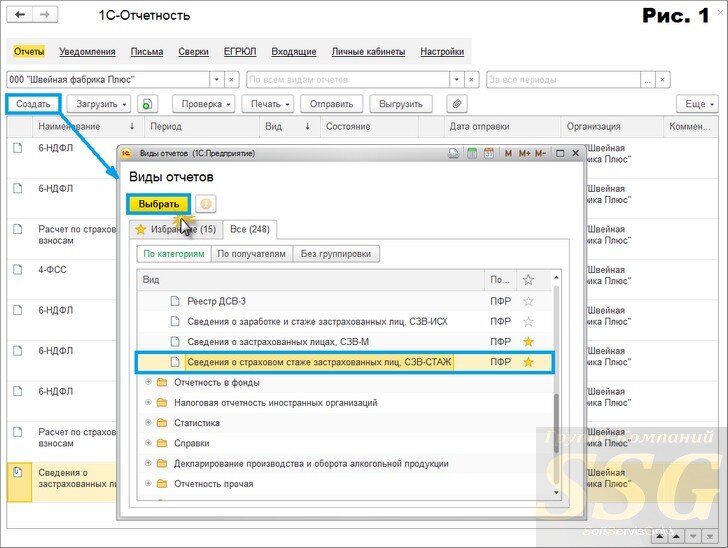Expand the Отчетность в фонды folder
The image size is (728, 548).
click(148, 382)
